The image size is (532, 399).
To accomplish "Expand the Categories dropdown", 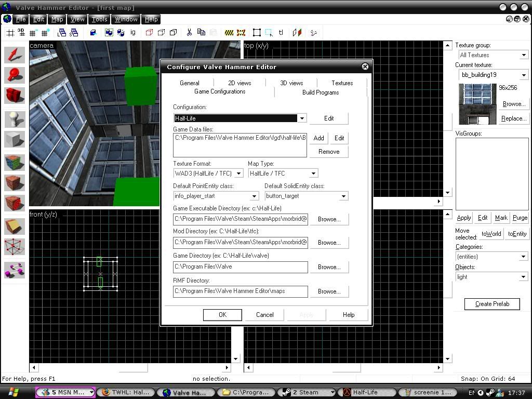I will pyautogui.click(x=524, y=257).
